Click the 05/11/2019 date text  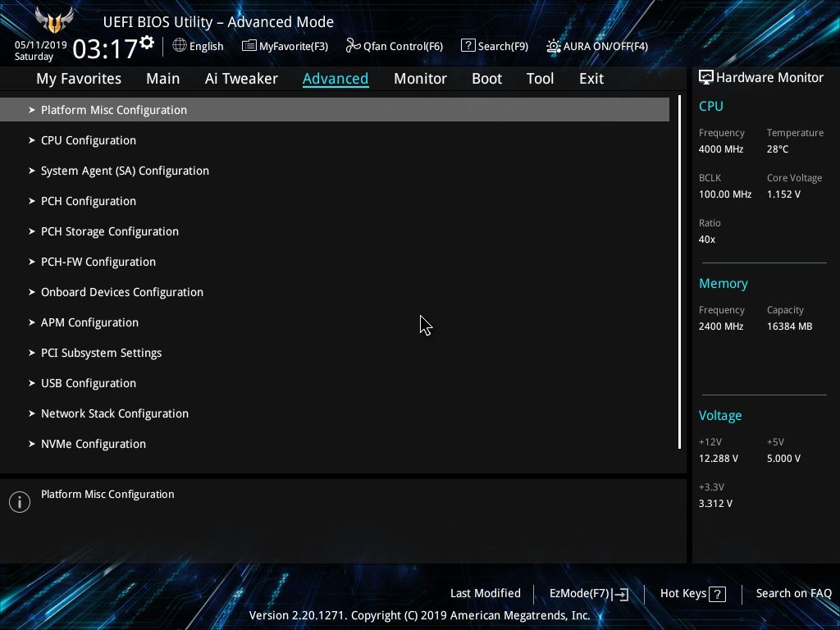(41, 45)
